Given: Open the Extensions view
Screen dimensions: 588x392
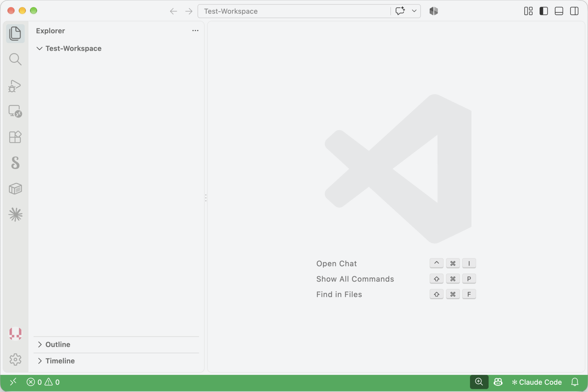Looking at the screenshot, I should click(x=15, y=137).
